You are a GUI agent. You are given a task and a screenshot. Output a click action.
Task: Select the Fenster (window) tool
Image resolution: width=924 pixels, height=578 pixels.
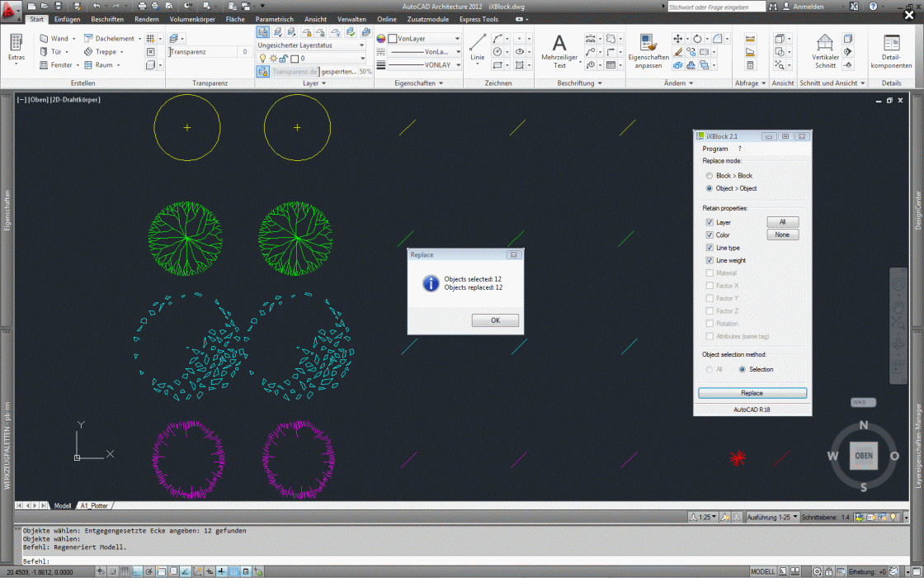click(56, 65)
